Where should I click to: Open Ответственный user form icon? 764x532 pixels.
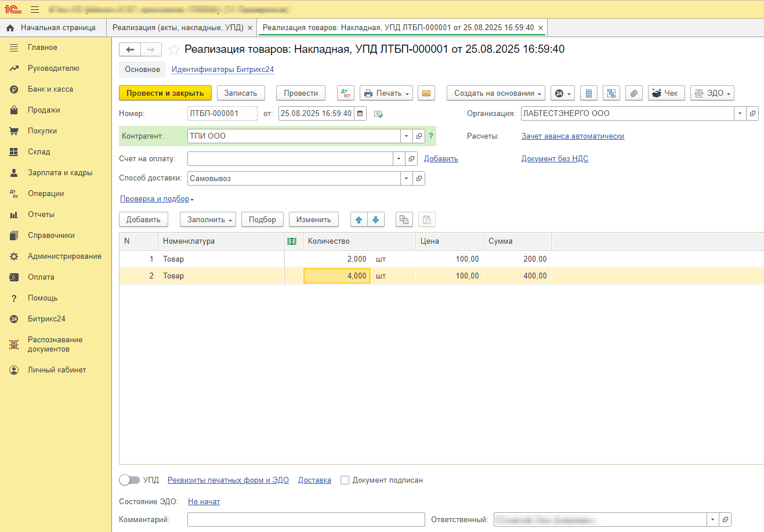(725, 520)
